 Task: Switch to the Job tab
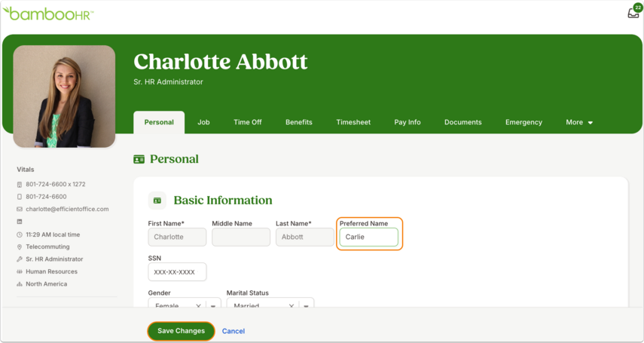203,122
